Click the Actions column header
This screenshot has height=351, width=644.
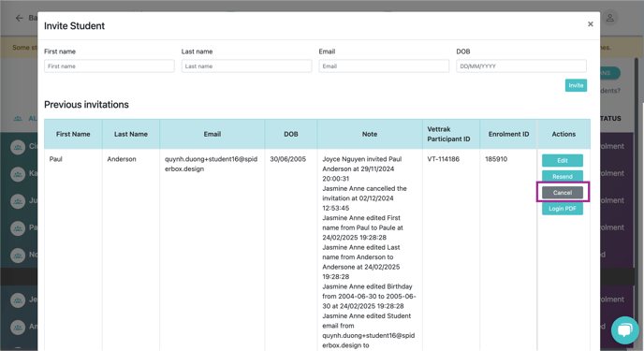[x=563, y=134]
